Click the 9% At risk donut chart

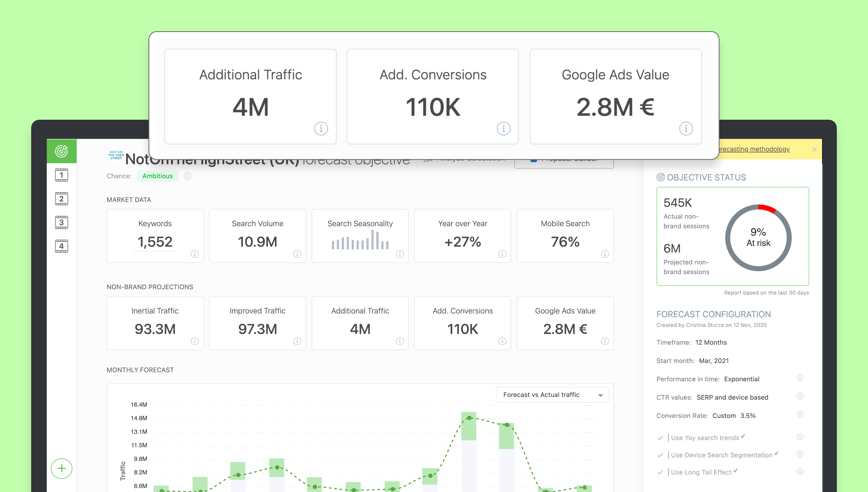coord(758,238)
